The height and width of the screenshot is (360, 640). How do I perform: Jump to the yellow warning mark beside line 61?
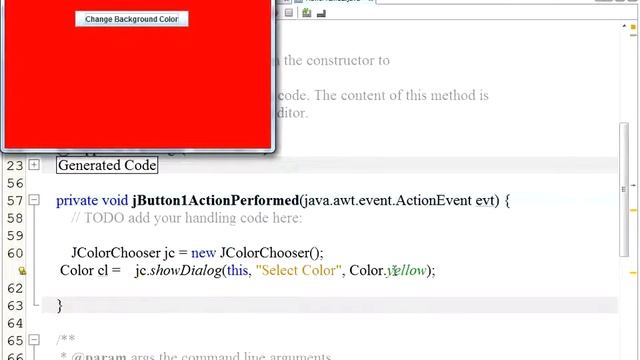[633, 273]
